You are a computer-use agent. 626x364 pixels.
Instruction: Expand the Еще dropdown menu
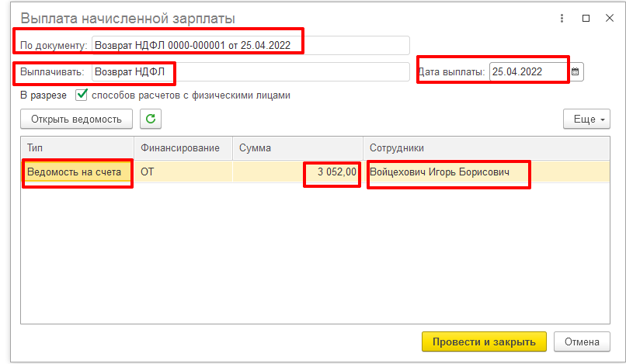[x=586, y=120]
